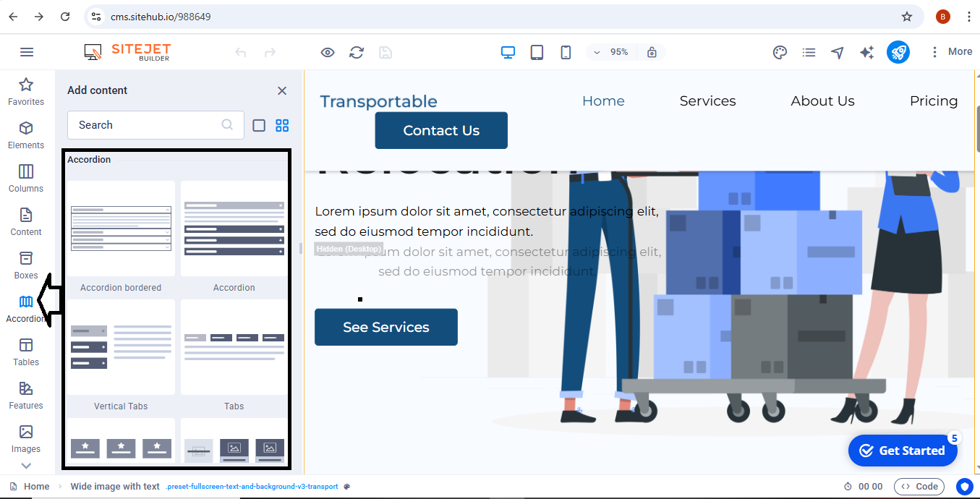
Task: Click the Get Started button
Action: point(902,451)
